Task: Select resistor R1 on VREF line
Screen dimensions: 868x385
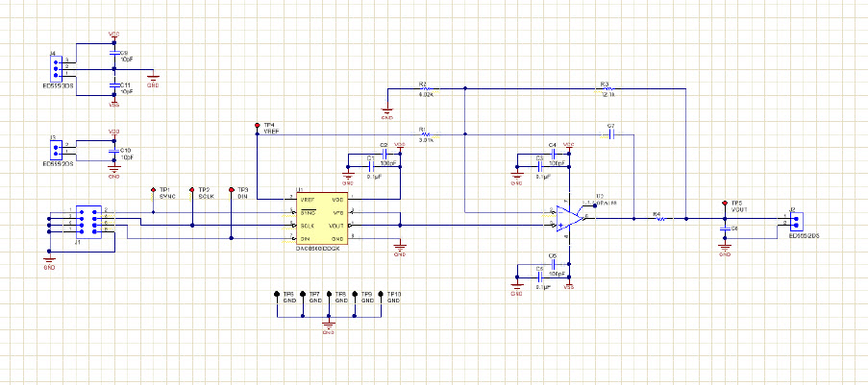Action: click(426, 134)
